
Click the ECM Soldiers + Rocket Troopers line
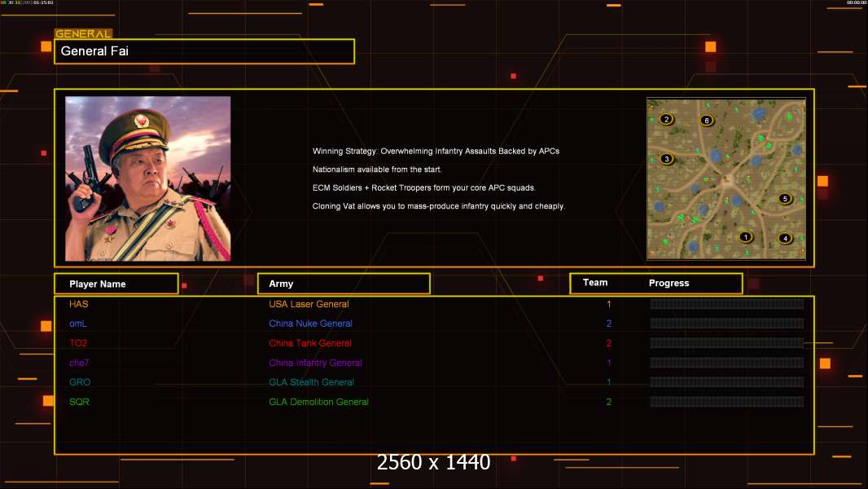pos(423,187)
